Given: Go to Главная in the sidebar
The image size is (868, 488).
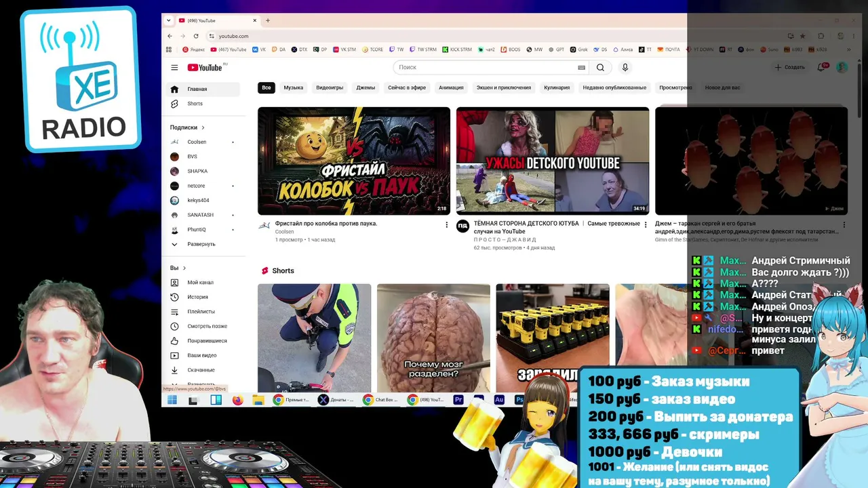Looking at the screenshot, I should [x=203, y=89].
